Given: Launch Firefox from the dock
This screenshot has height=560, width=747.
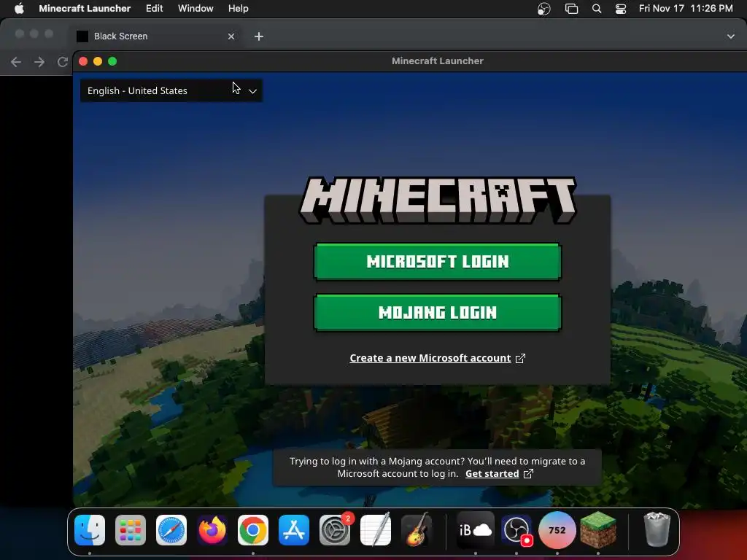Looking at the screenshot, I should [x=212, y=530].
